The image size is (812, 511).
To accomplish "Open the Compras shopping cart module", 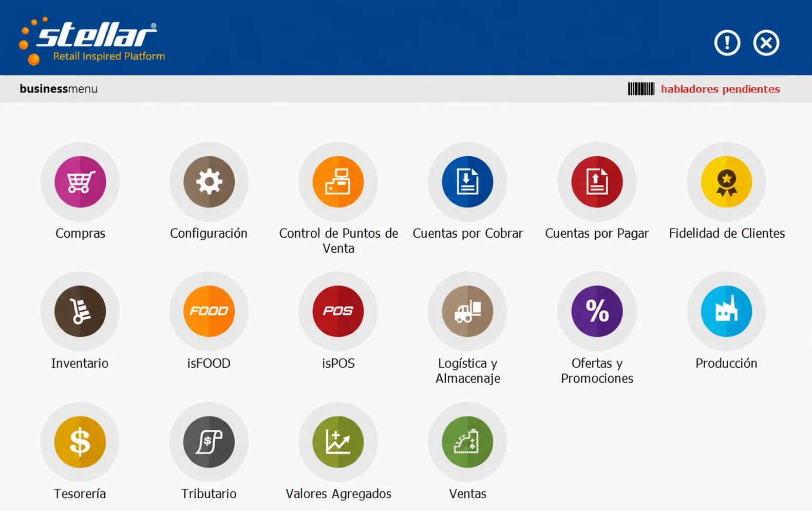I will [x=80, y=182].
